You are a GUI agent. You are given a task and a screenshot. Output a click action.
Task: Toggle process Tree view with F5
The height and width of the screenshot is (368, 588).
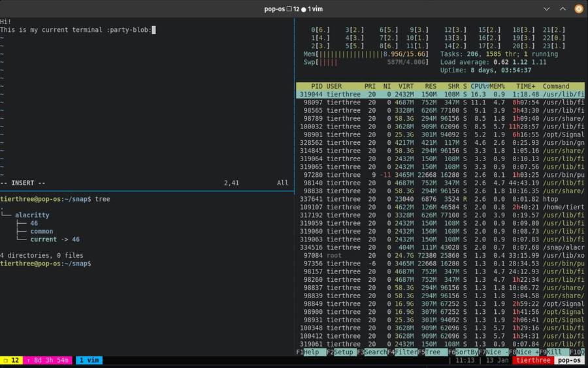point(433,352)
